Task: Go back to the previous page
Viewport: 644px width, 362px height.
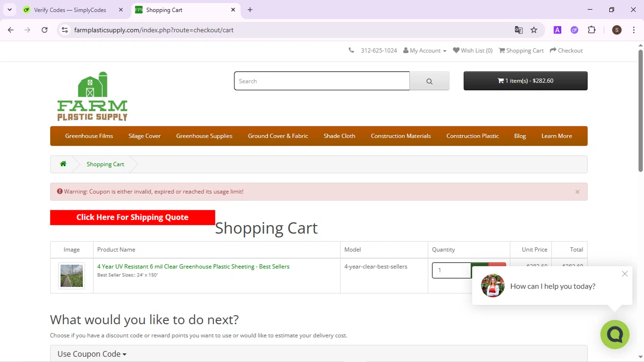Action: [11, 30]
